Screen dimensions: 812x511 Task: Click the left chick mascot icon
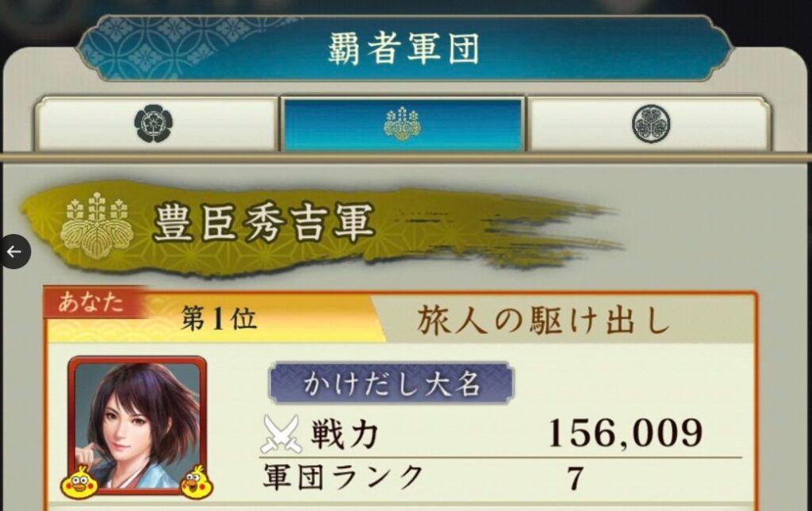79,482
